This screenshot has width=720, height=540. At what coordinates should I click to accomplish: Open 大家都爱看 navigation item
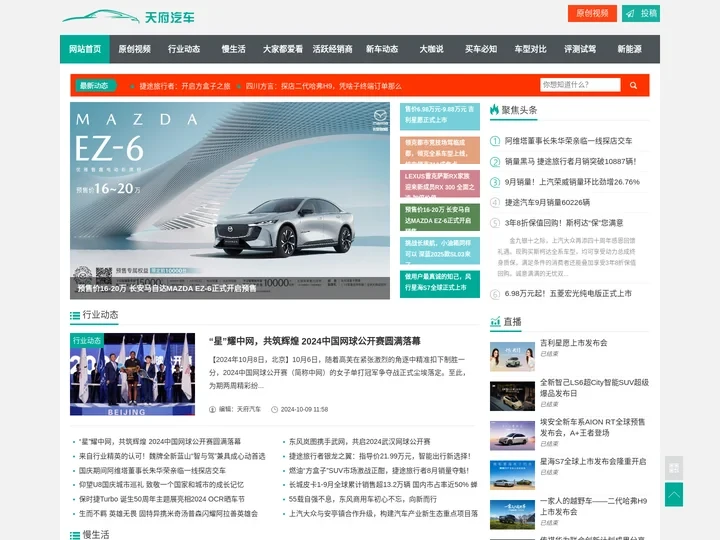(x=283, y=49)
